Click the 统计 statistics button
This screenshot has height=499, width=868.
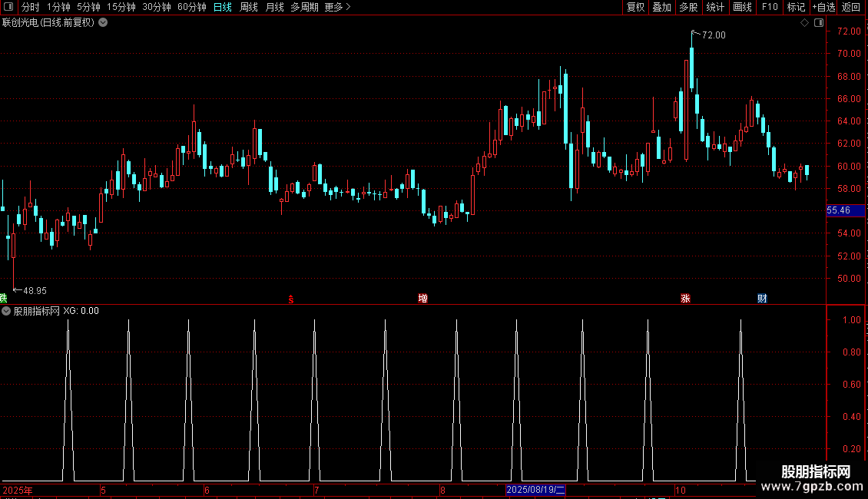(x=715, y=7)
